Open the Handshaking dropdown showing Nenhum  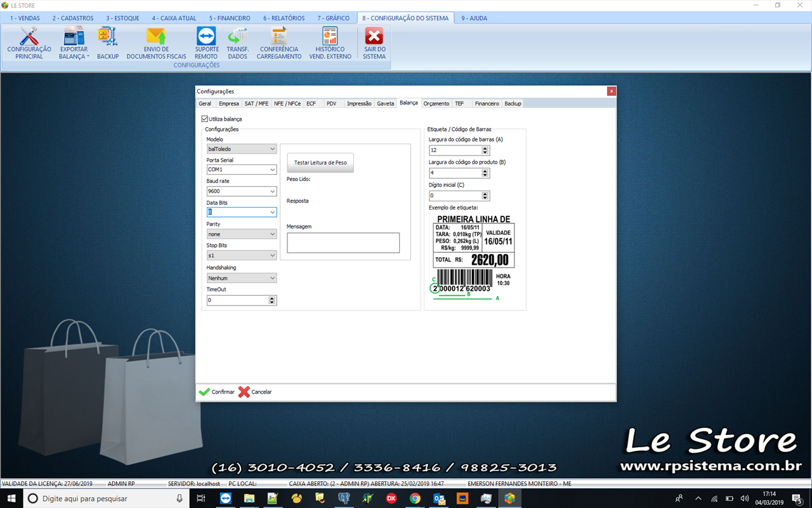[x=242, y=278]
